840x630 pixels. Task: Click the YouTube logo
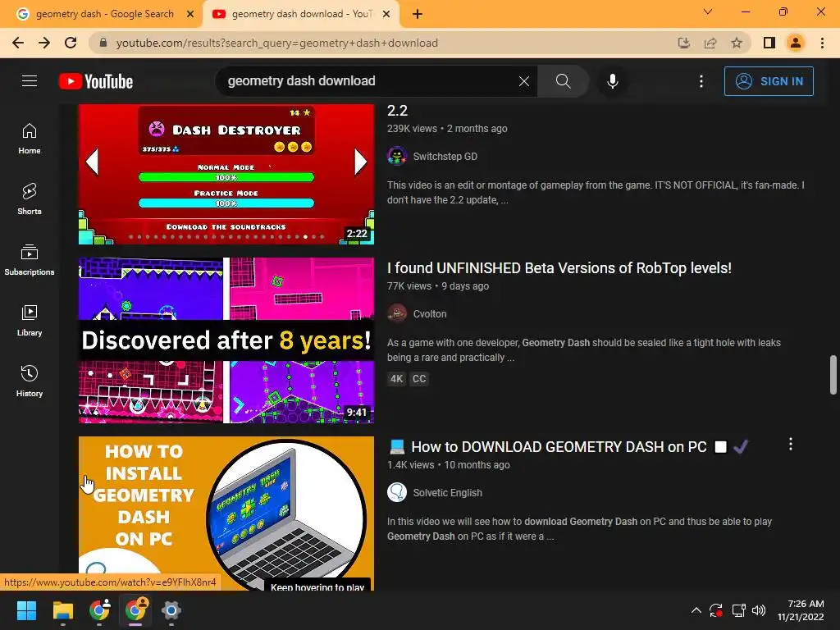(x=96, y=81)
